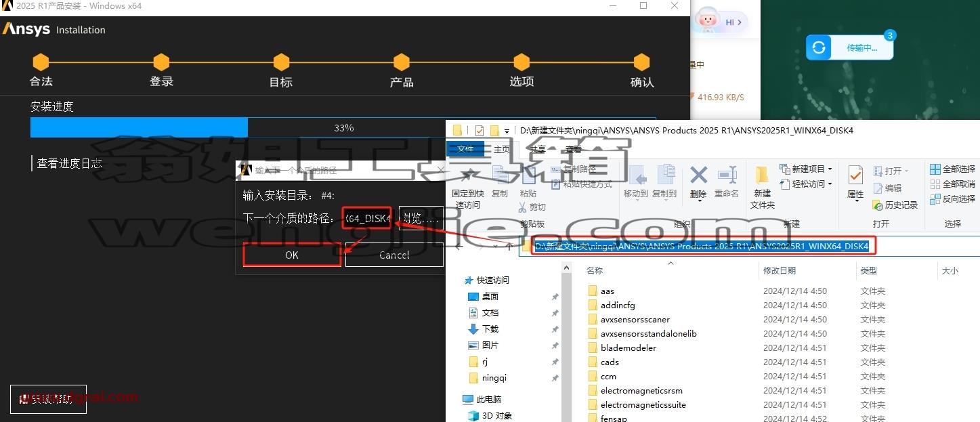Select the avxsensorsscaner folder
The width and height of the screenshot is (980, 422).
click(635, 320)
